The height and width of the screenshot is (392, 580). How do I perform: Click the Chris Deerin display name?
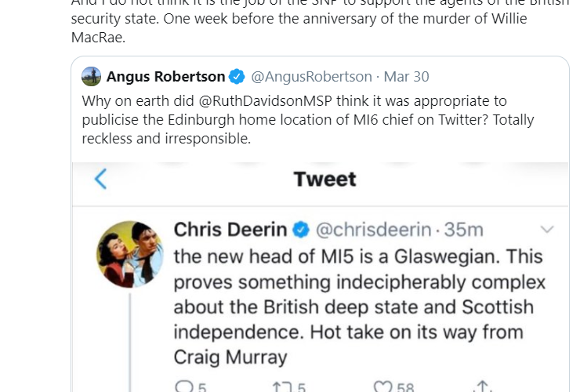click(230, 230)
